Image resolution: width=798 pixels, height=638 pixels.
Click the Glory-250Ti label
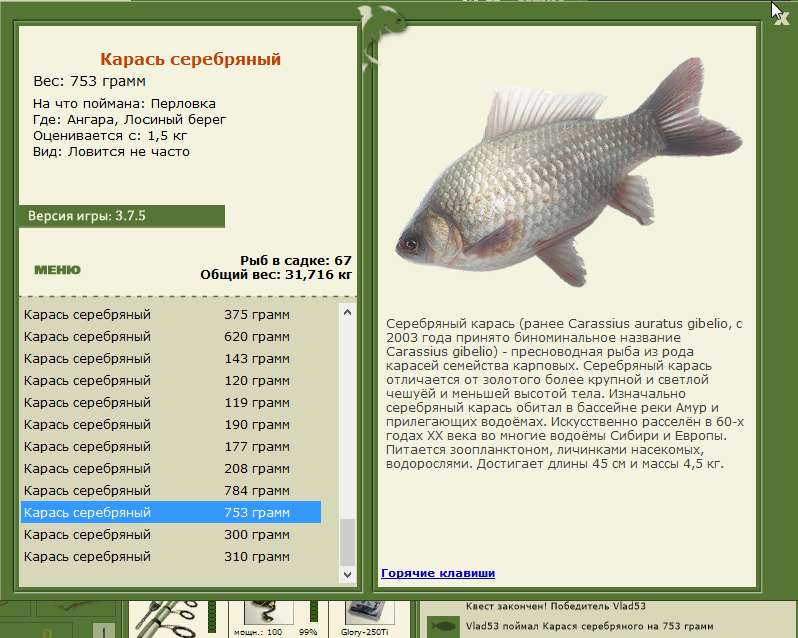click(x=364, y=632)
